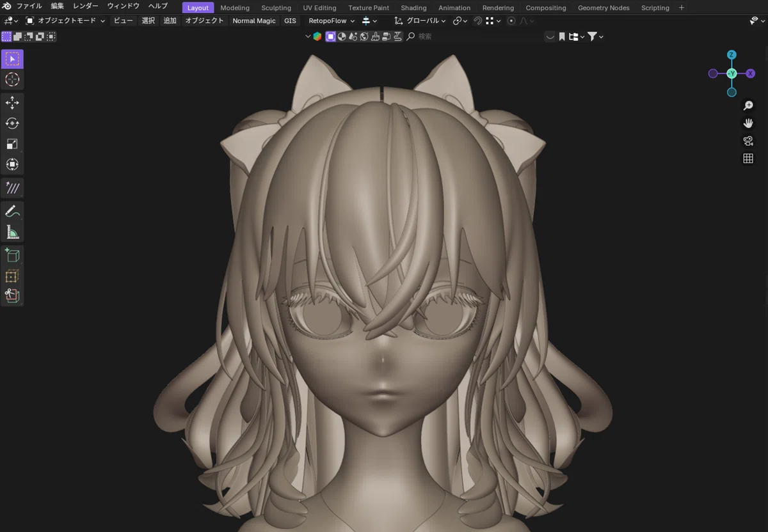Toggle the camera view icon
Screen dimensions: 768x532
click(x=748, y=141)
